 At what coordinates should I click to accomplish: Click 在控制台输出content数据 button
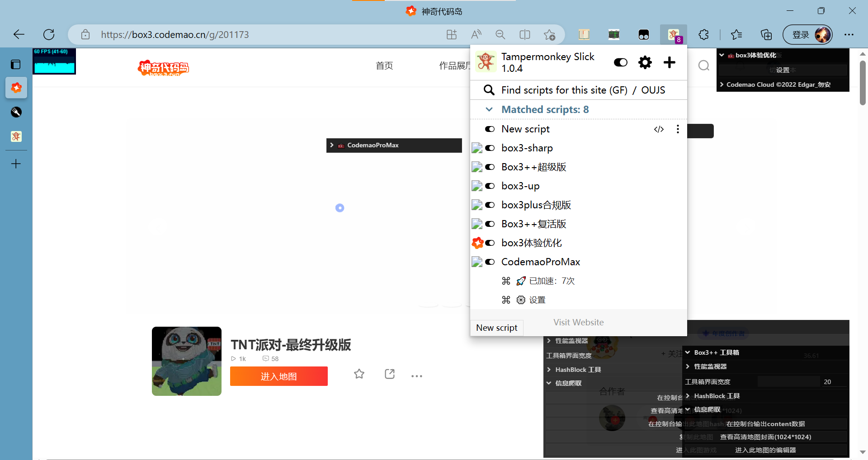(765, 424)
